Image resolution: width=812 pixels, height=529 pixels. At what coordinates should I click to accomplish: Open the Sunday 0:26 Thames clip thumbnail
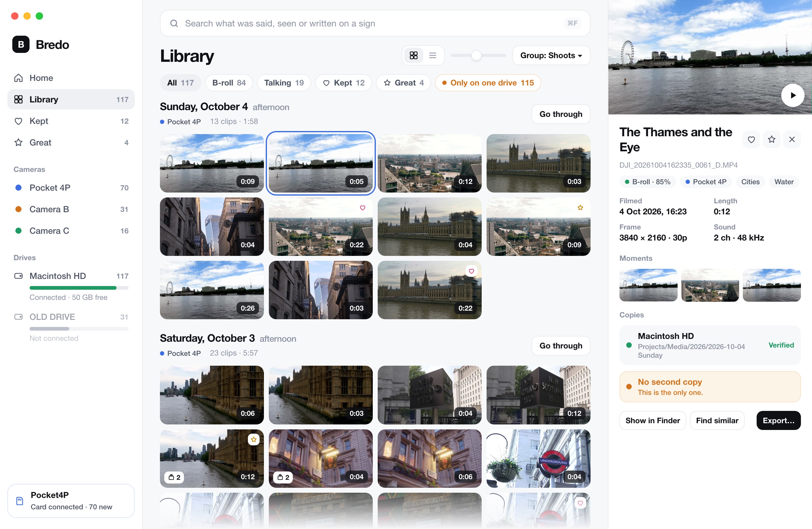pos(212,290)
